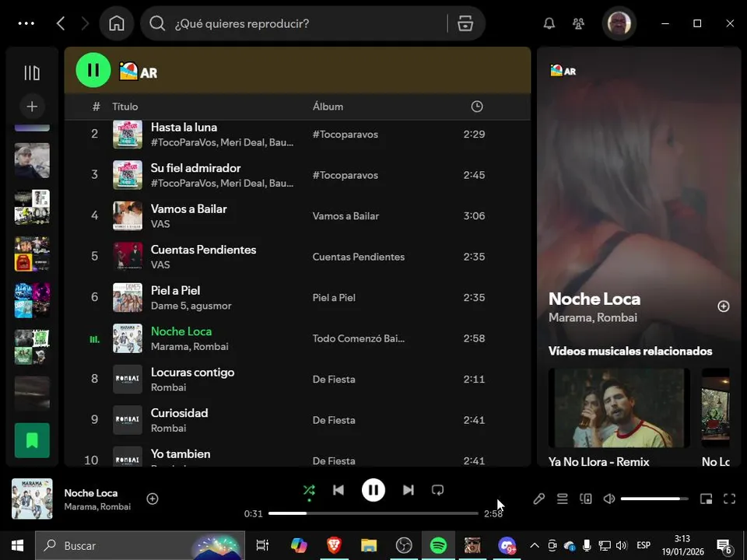Open the play queue icon

pyautogui.click(x=562, y=499)
